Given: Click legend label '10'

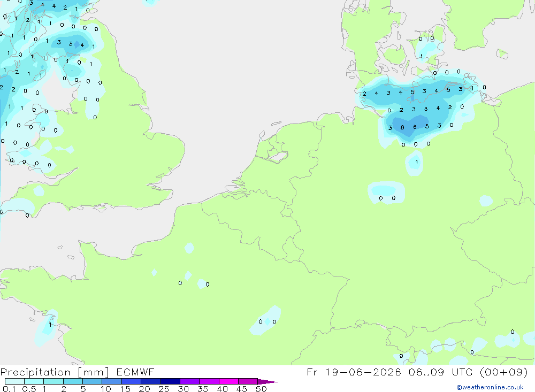Looking at the screenshot, I should (x=106, y=389).
